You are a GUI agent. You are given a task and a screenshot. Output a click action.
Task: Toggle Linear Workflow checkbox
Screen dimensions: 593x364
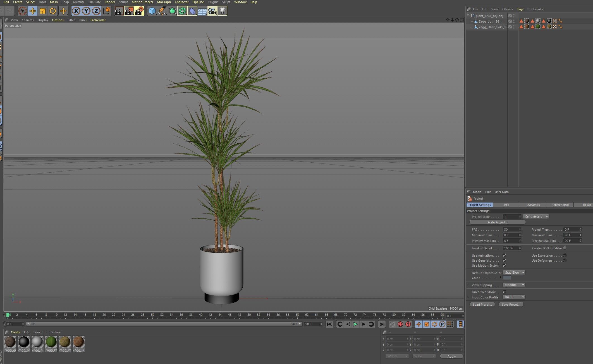click(x=504, y=292)
